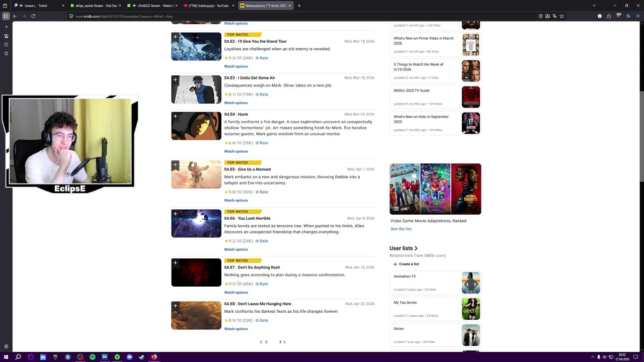Go to previous season 3 with left chevron
Image resolution: width=644 pixels, height=362 pixels.
click(x=261, y=342)
